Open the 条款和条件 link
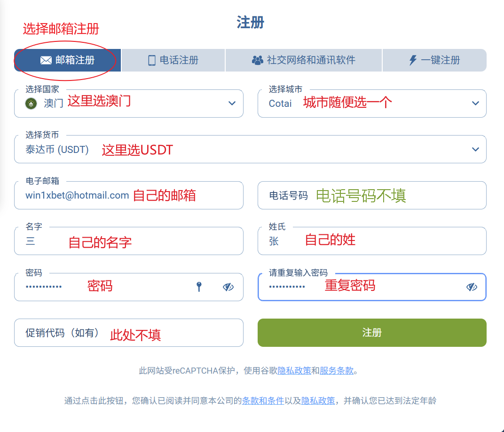The width and height of the screenshot is (504, 432). point(263,401)
